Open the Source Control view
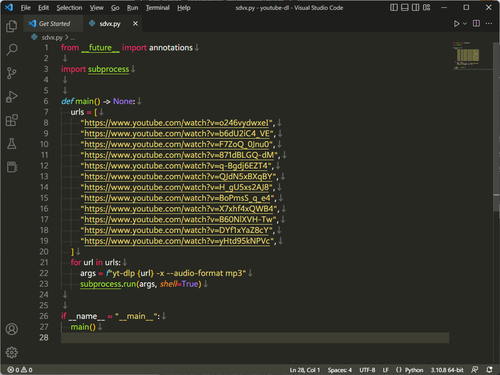This screenshot has width=500, height=375. click(12, 73)
